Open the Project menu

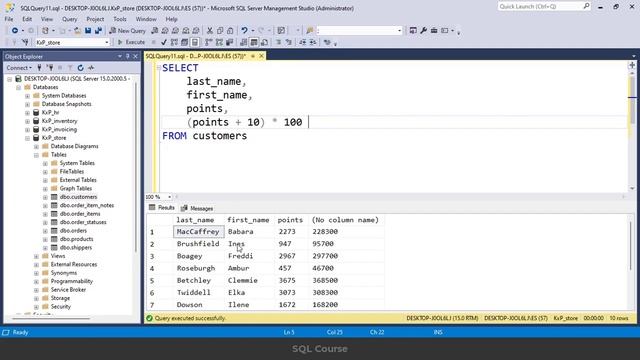pos(95,19)
